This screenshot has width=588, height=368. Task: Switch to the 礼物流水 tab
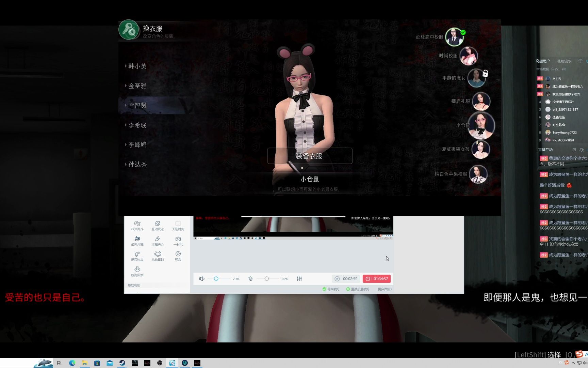(565, 61)
